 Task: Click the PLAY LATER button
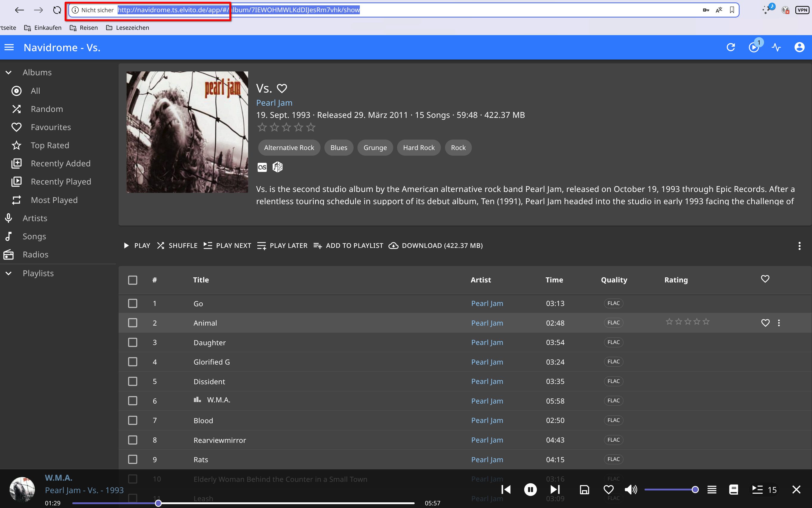click(x=282, y=246)
